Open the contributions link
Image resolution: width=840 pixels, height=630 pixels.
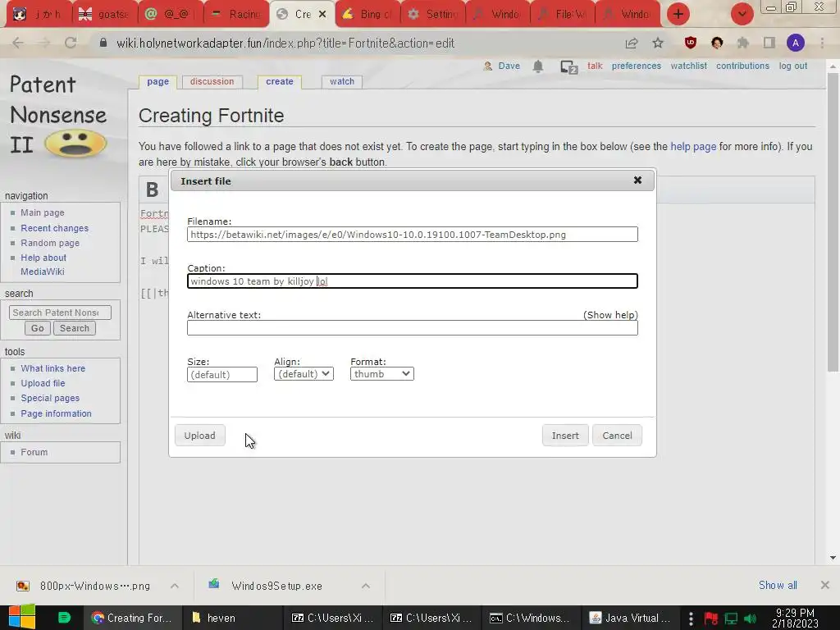click(742, 66)
